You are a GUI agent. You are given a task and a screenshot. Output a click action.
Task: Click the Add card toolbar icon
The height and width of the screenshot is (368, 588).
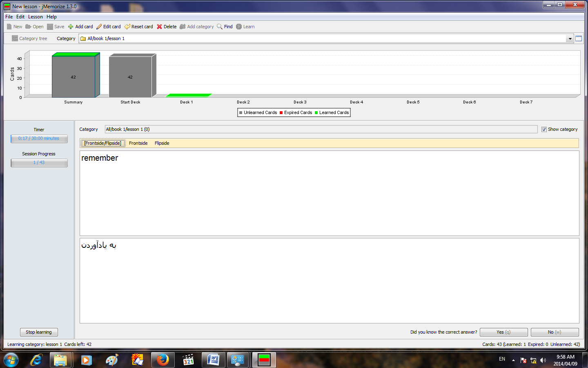click(71, 27)
